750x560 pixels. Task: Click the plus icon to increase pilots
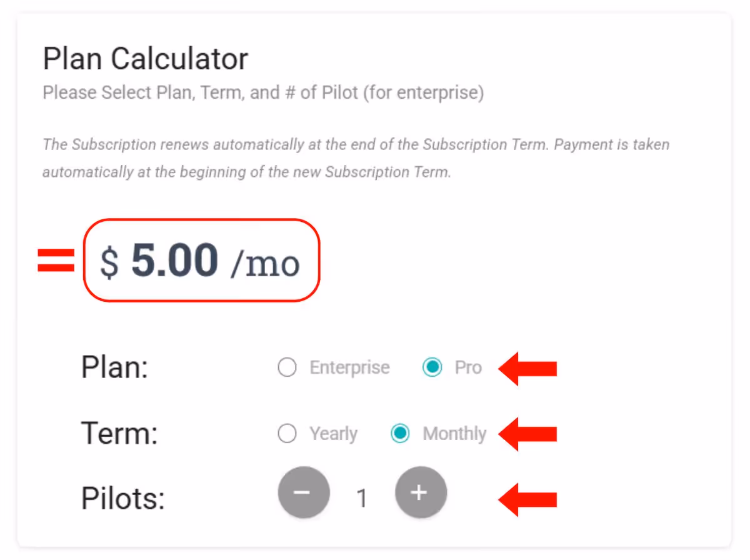421,492
